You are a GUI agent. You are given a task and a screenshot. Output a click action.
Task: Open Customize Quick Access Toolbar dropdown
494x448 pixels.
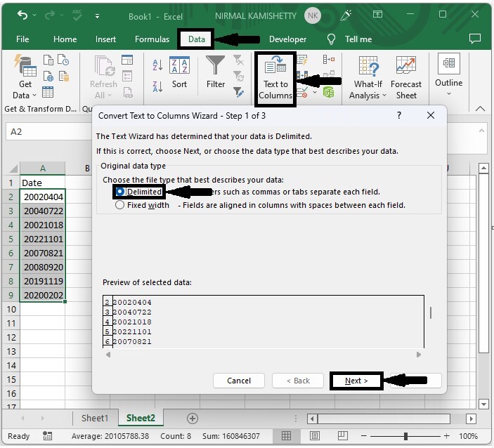[x=98, y=15]
